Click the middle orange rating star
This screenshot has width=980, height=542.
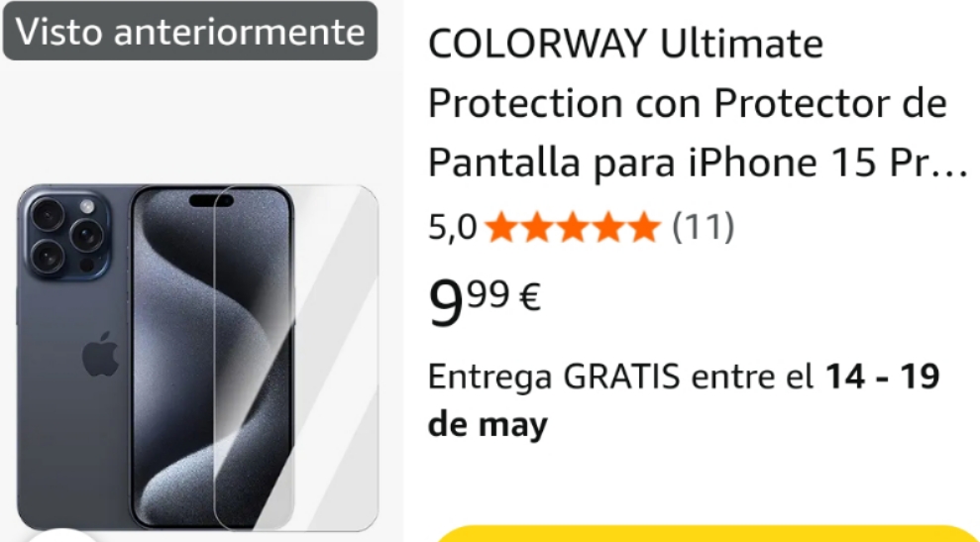click(x=573, y=226)
